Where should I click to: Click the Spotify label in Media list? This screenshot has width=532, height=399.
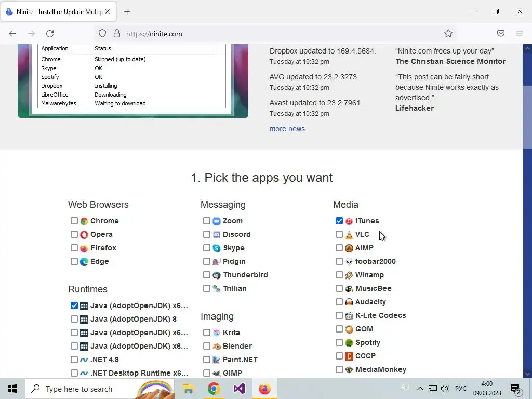(x=368, y=343)
